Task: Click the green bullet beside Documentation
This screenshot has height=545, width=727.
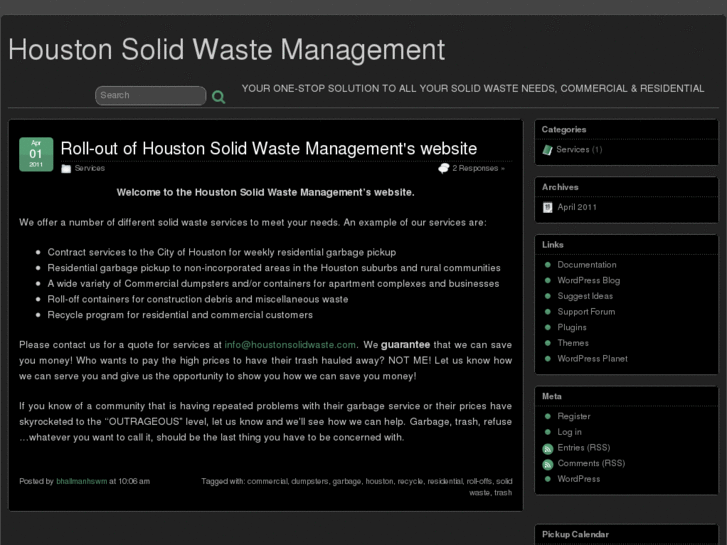Action: click(548, 265)
